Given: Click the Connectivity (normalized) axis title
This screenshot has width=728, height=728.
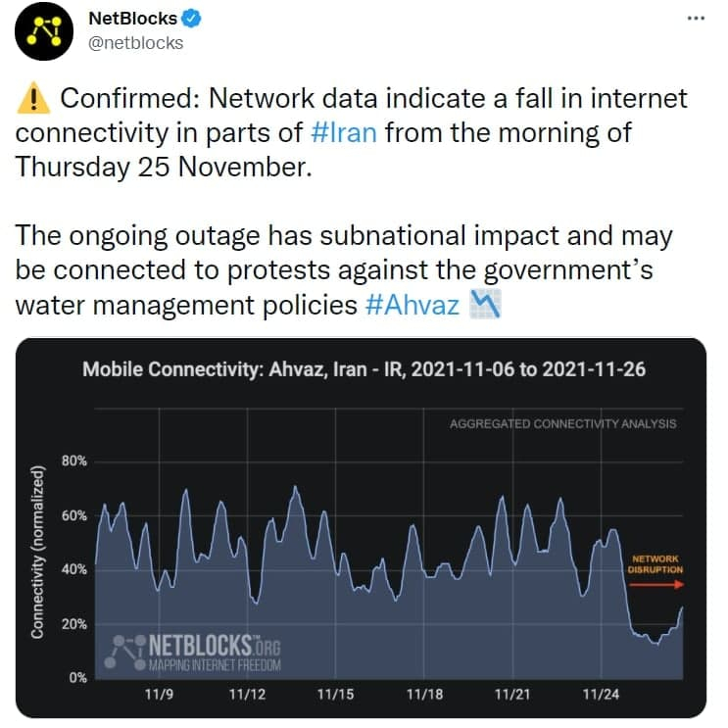Looking at the screenshot, I should click(38, 554).
